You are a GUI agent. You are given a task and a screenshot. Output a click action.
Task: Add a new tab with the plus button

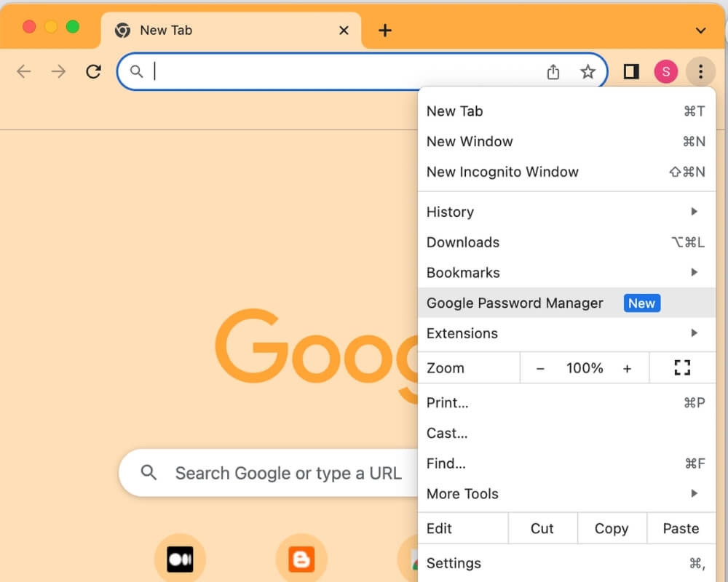(x=384, y=31)
